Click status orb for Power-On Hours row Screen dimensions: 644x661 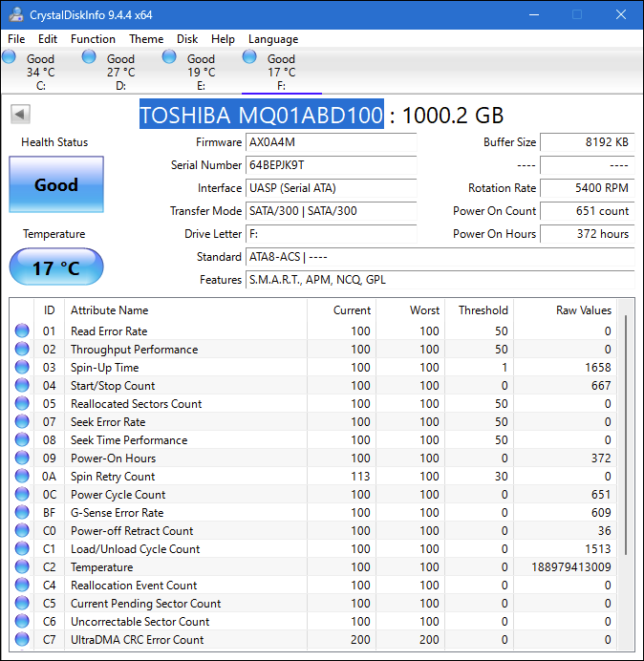tap(22, 458)
